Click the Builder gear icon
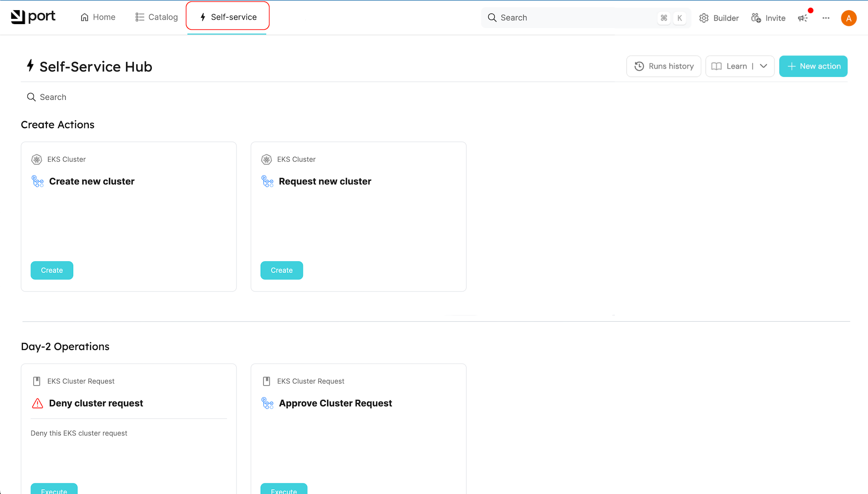This screenshot has width=868, height=494. (x=704, y=18)
